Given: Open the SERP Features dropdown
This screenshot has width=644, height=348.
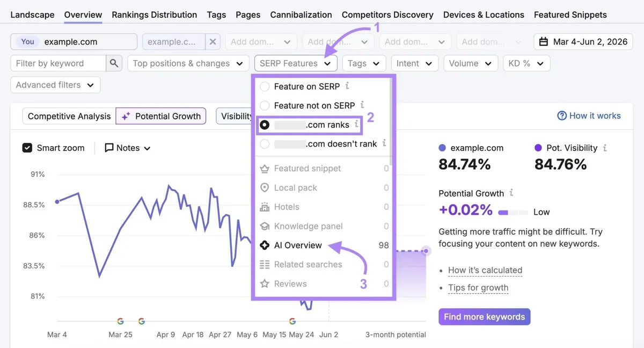Looking at the screenshot, I should coord(296,63).
